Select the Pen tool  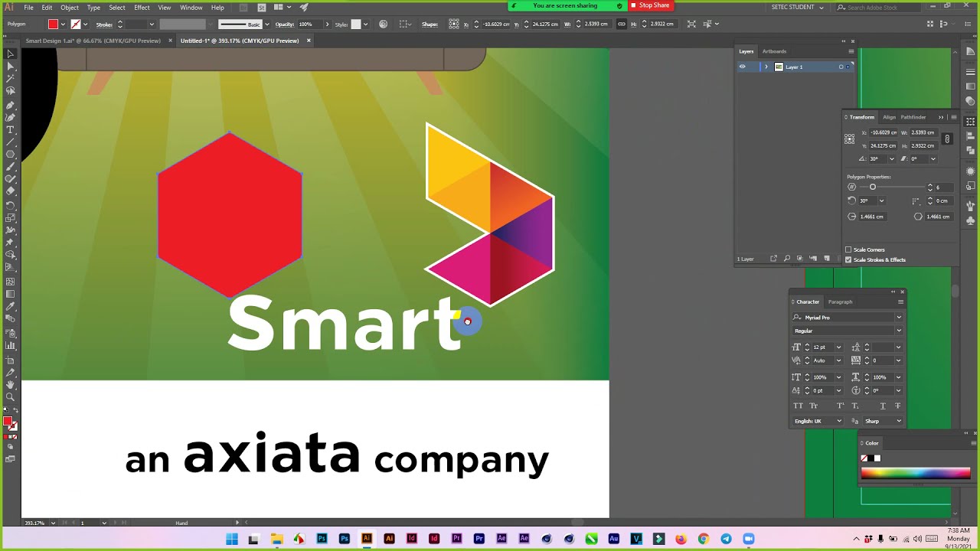pos(10,105)
